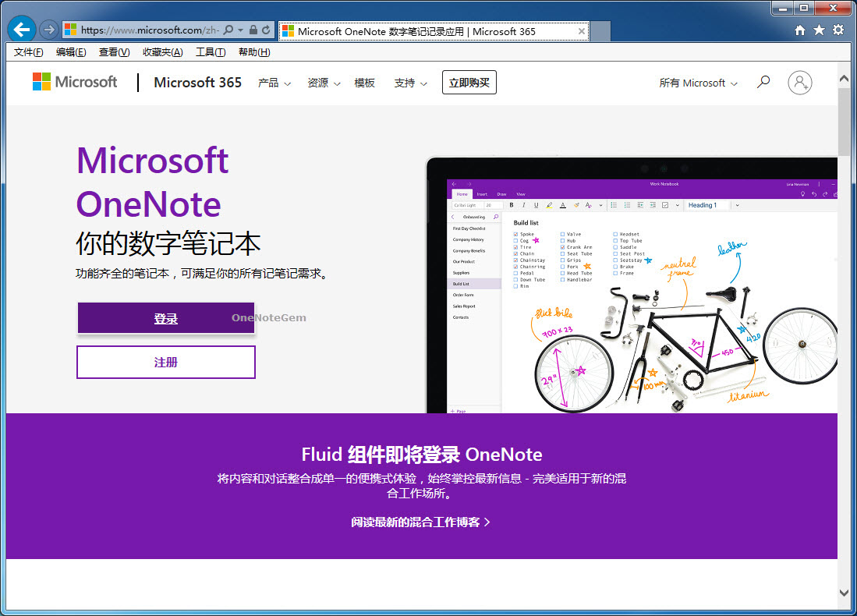The image size is (857, 616).
Task: Open the address bar dropdown arrow
Action: pos(240,30)
